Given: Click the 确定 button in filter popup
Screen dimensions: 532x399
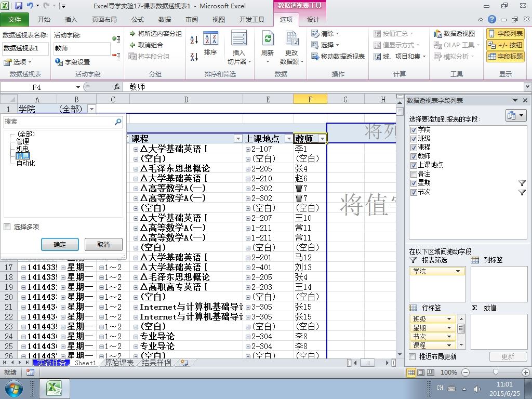Looking at the screenshot, I should click(x=60, y=244).
